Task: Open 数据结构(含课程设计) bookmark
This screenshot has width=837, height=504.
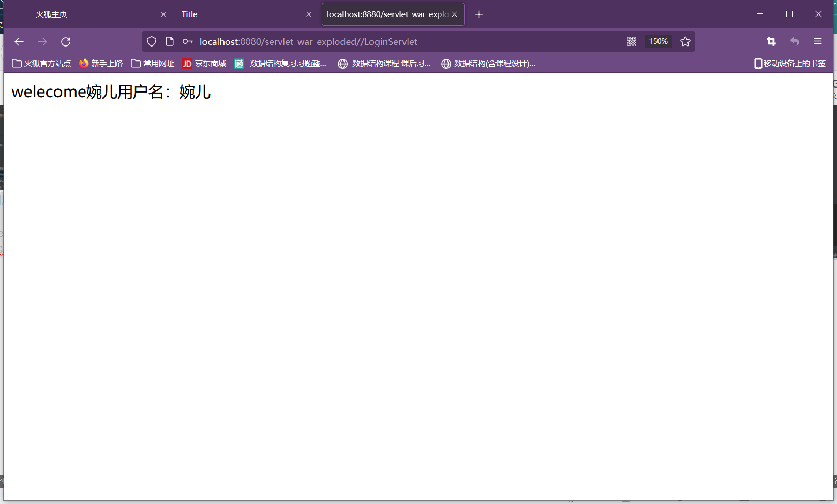Action: tap(488, 64)
